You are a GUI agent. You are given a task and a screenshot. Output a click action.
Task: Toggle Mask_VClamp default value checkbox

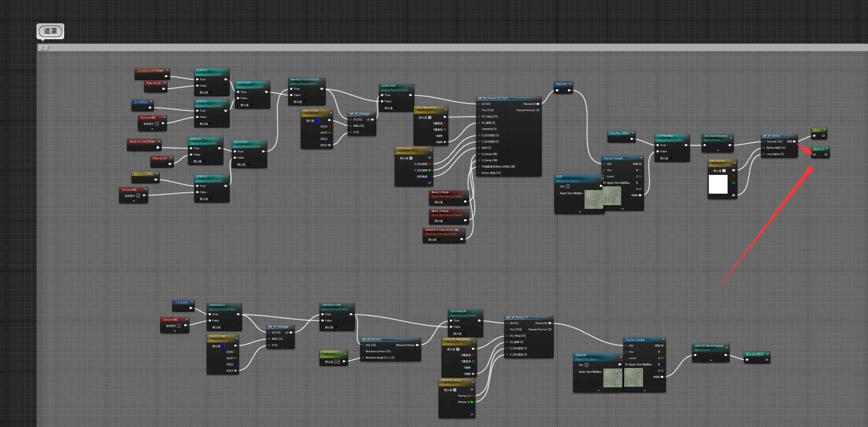[446, 221]
